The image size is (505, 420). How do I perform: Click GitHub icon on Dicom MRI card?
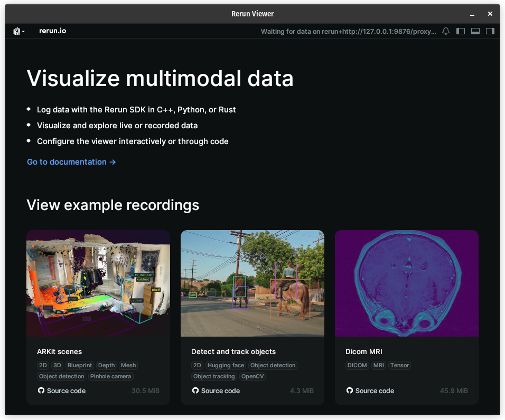350,390
